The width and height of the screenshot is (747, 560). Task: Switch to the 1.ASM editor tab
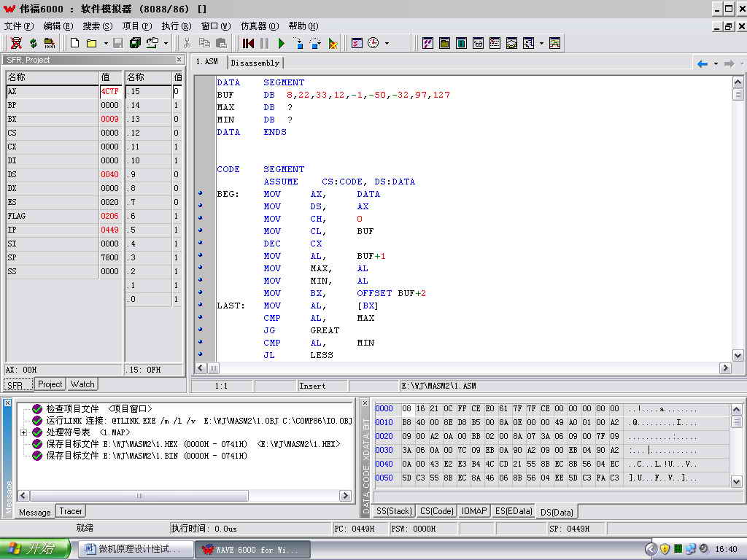pyautogui.click(x=208, y=62)
